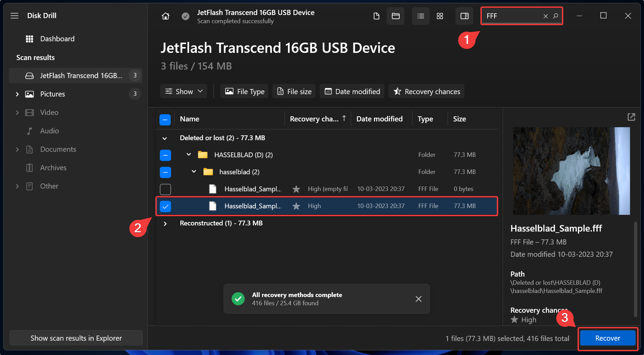Viewport: 644px width, 355px height.
Task: Open File Type filter
Action: [244, 91]
